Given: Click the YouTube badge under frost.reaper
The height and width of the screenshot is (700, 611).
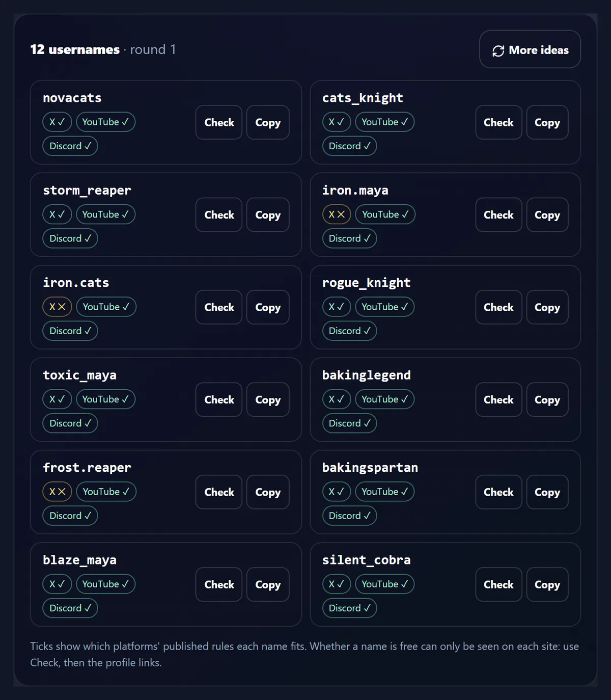Looking at the screenshot, I should coord(106,492).
